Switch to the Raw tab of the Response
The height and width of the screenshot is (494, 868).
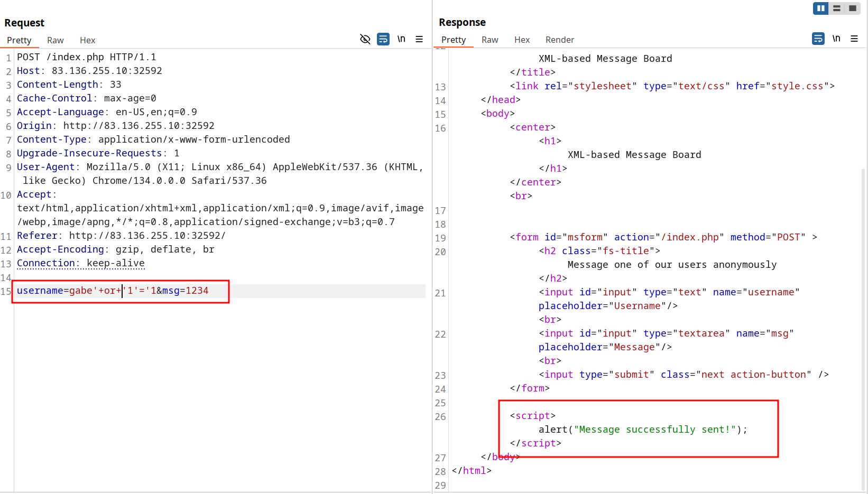[490, 40]
